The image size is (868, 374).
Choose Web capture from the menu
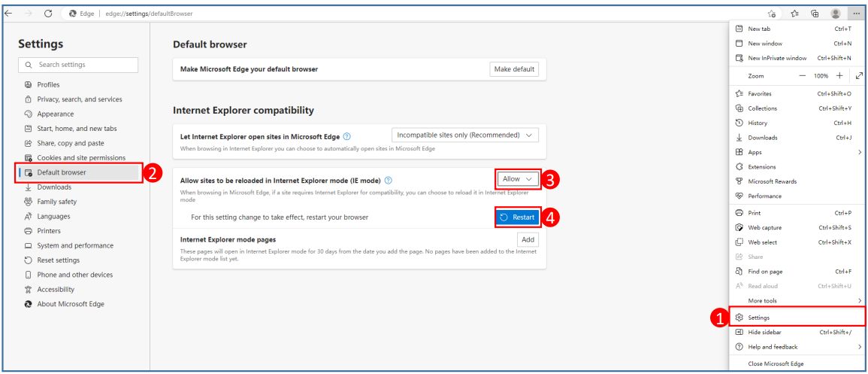[796, 228]
